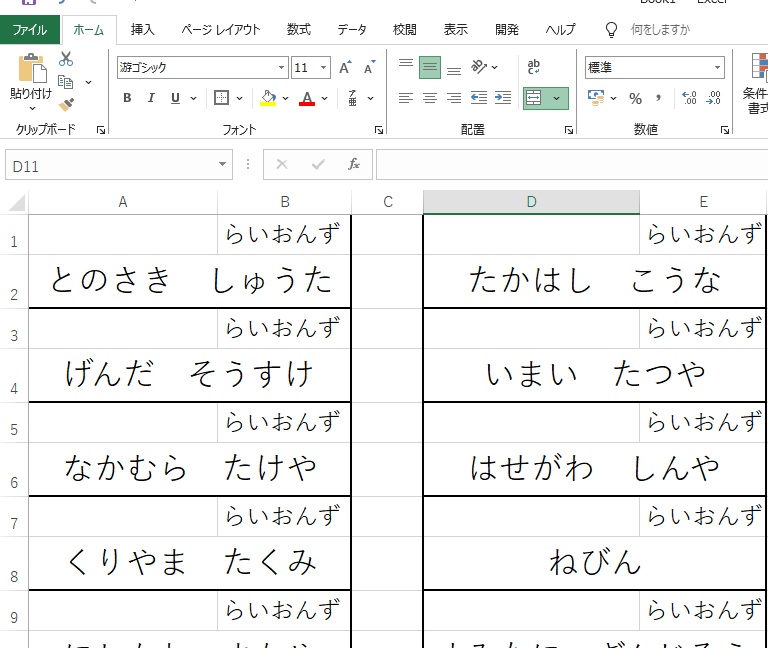Decrease font size with small A icon

point(369,67)
